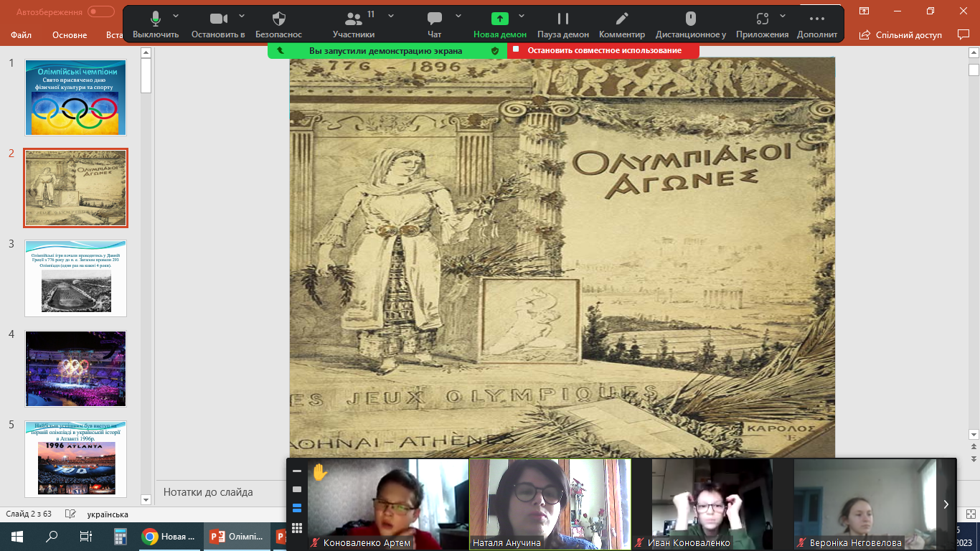Open Windows Start menu
Screen dimensions: 980x551
coord(17,537)
